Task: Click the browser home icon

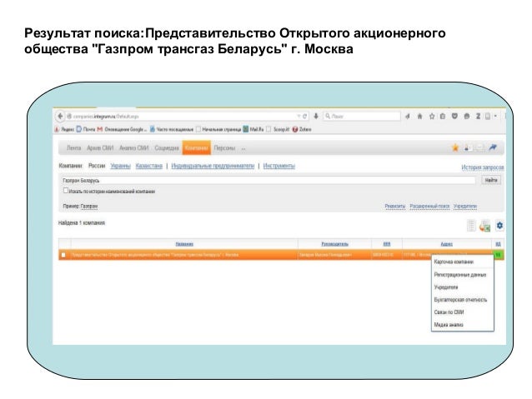Action: [x=419, y=117]
